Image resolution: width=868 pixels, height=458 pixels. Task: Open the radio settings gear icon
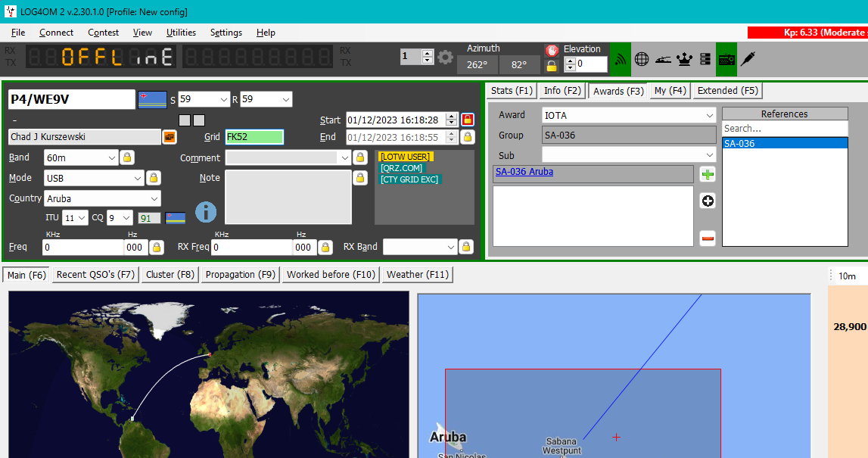coord(445,57)
